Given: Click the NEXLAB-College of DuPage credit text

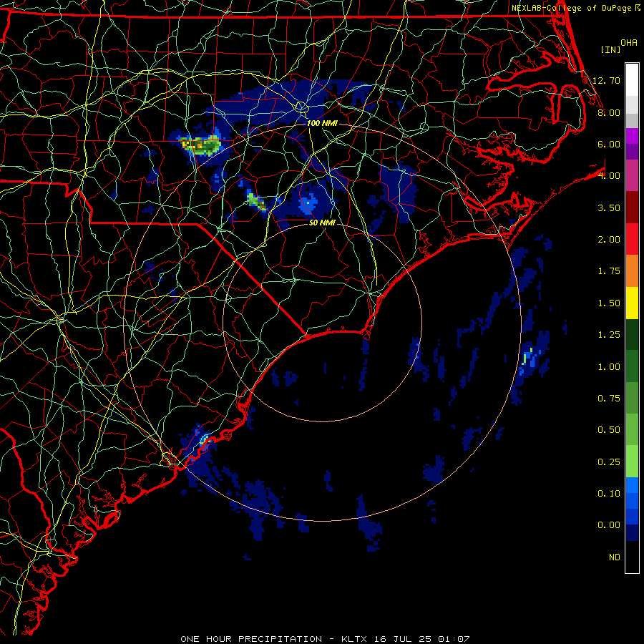Looking at the screenshot, I should tap(571, 8).
